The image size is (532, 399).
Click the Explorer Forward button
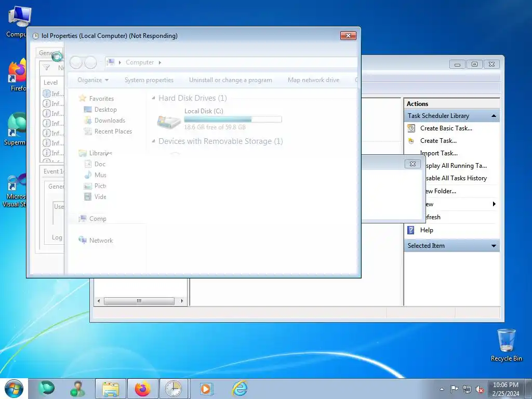90,62
